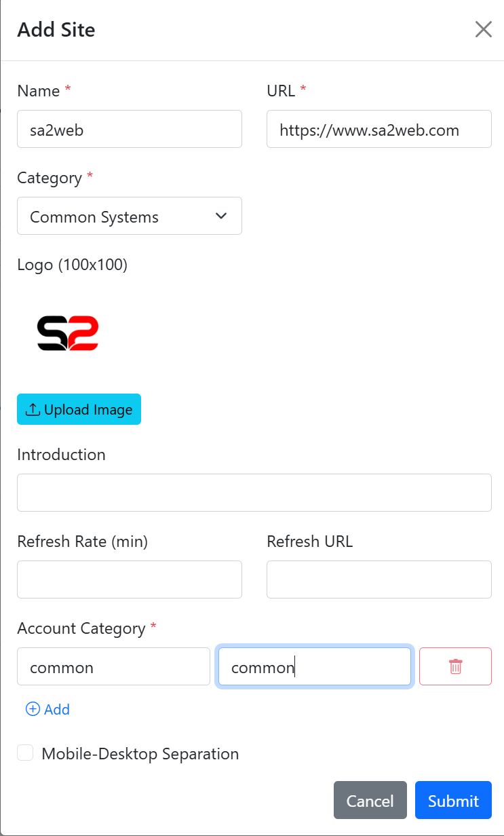Click the red trash delete icon
The width and height of the screenshot is (504, 836).
point(456,666)
